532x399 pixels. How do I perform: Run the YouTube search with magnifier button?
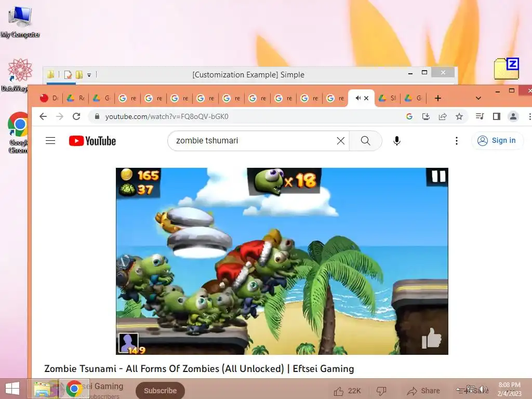[x=365, y=140]
